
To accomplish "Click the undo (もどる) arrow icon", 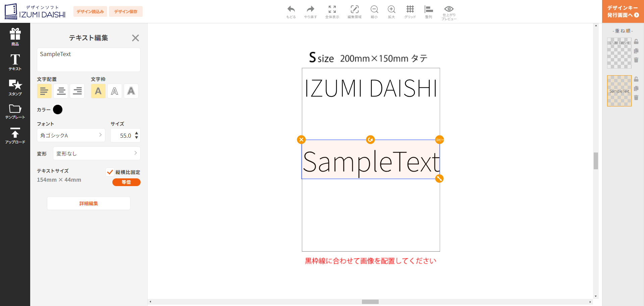I will [291, 9].
